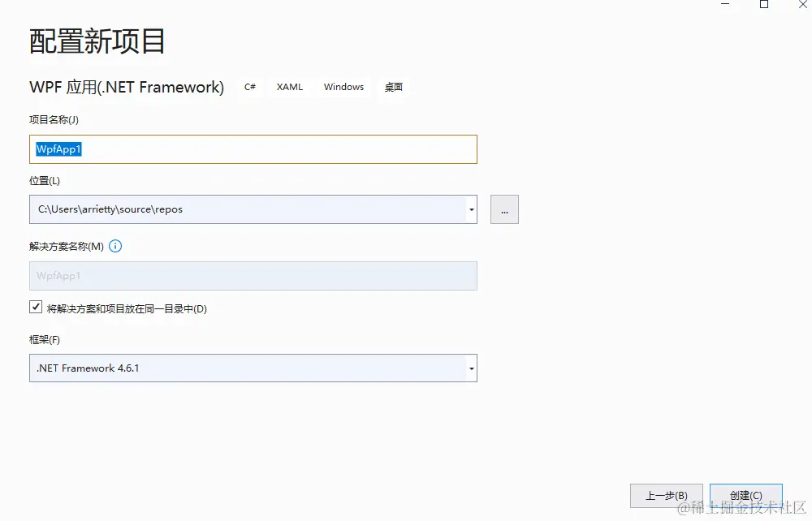Click the disabled 解决方案名称 field
Screen dimensions: 812x521
click(253, 276)
